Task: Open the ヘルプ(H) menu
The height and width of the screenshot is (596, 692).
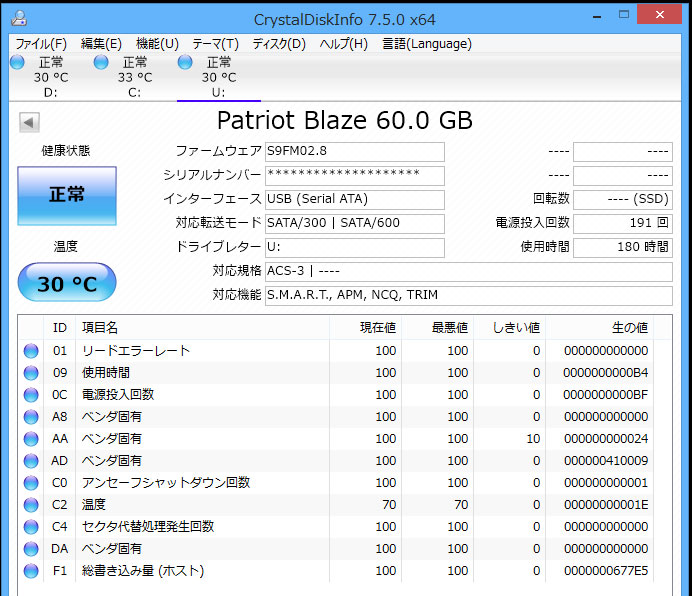Action: [343, 44]
